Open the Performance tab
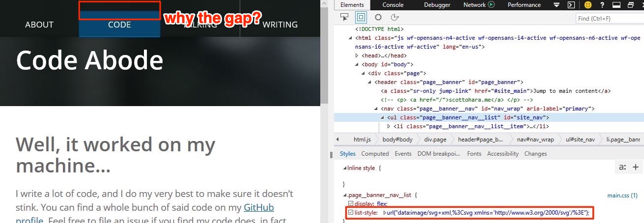Viewport: 644px width, 223px height. pos(524,4)
